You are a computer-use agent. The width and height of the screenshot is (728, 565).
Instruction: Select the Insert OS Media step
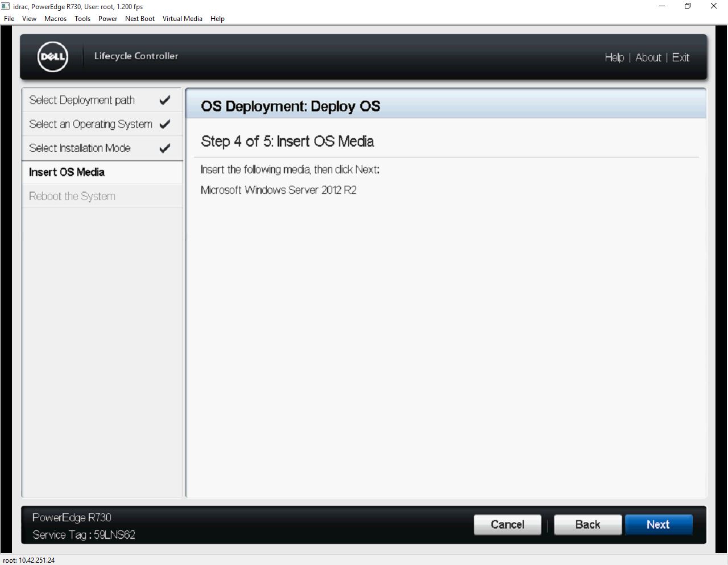(102, 172)
